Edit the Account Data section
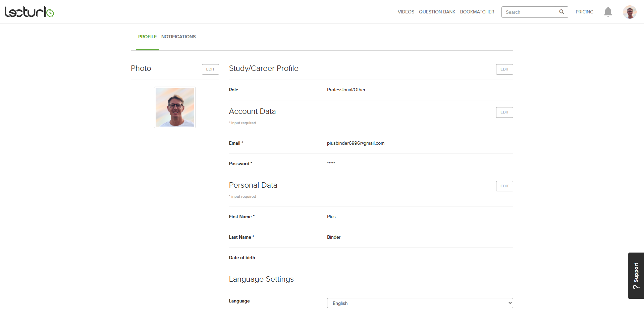Image resolution: width=644 pixels, height=327 pixels. 504,112
